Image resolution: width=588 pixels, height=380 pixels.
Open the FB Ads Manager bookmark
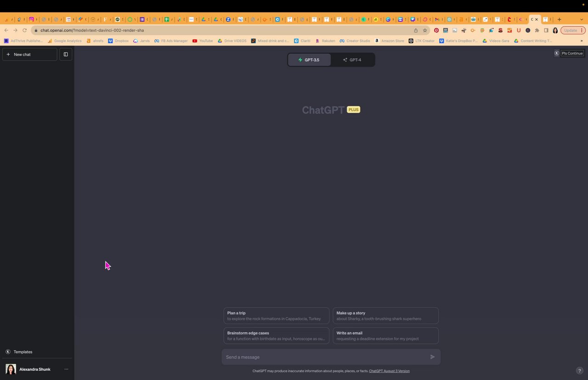[171, 41]
